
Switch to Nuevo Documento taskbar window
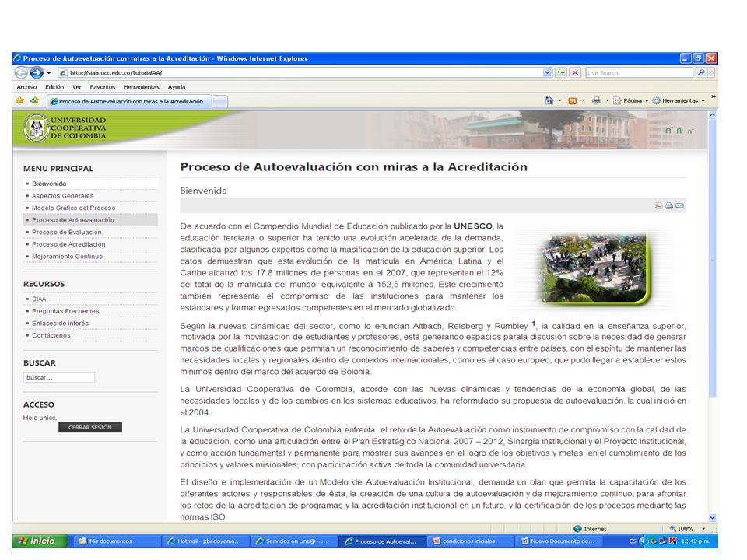pos(559,541)
